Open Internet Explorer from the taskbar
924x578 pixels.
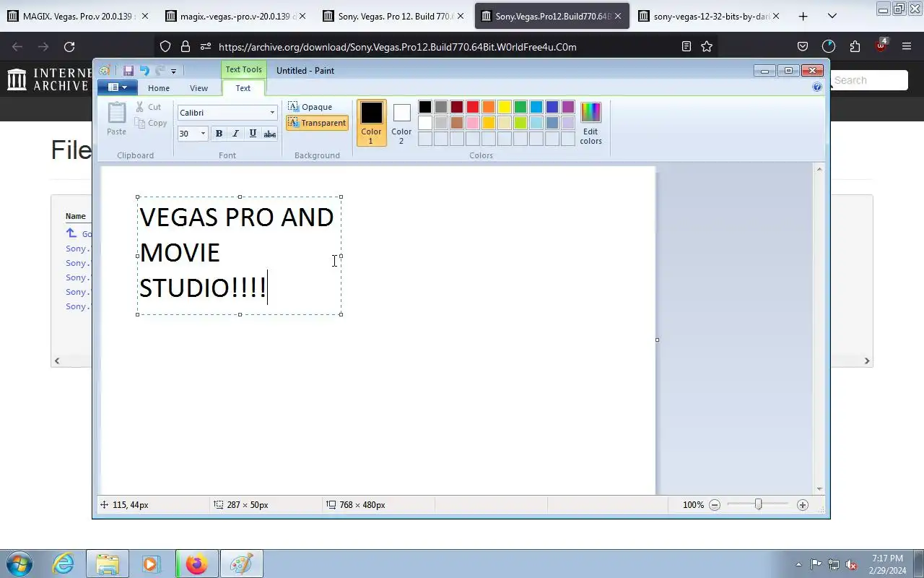64,564
